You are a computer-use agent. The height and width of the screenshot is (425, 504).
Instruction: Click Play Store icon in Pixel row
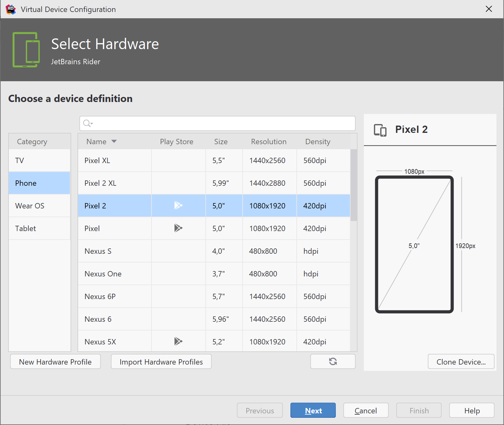[x=178, y=228]
